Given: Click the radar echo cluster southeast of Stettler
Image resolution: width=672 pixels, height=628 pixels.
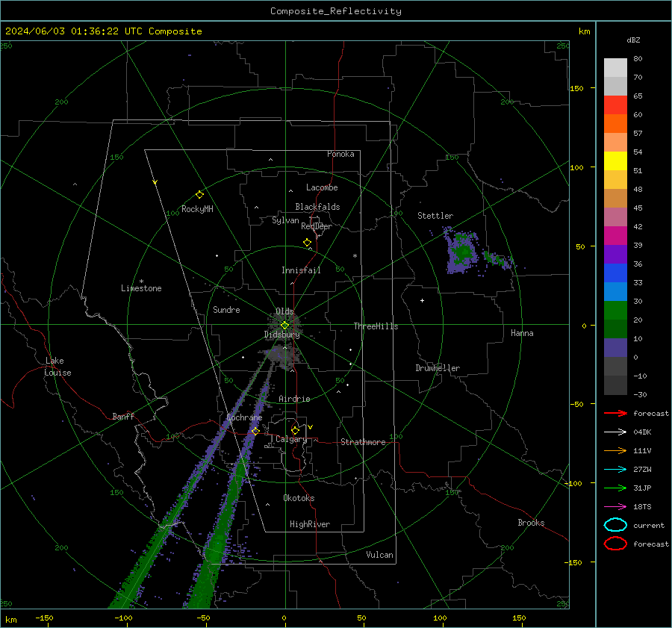Looking at the screenshot, I should pyautogui.click(x=461, y=251).
